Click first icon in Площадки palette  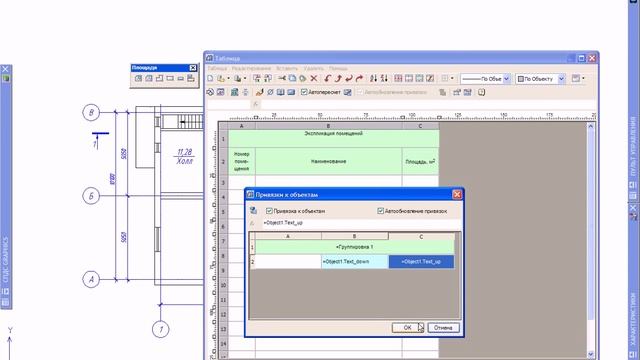(138, 78)
